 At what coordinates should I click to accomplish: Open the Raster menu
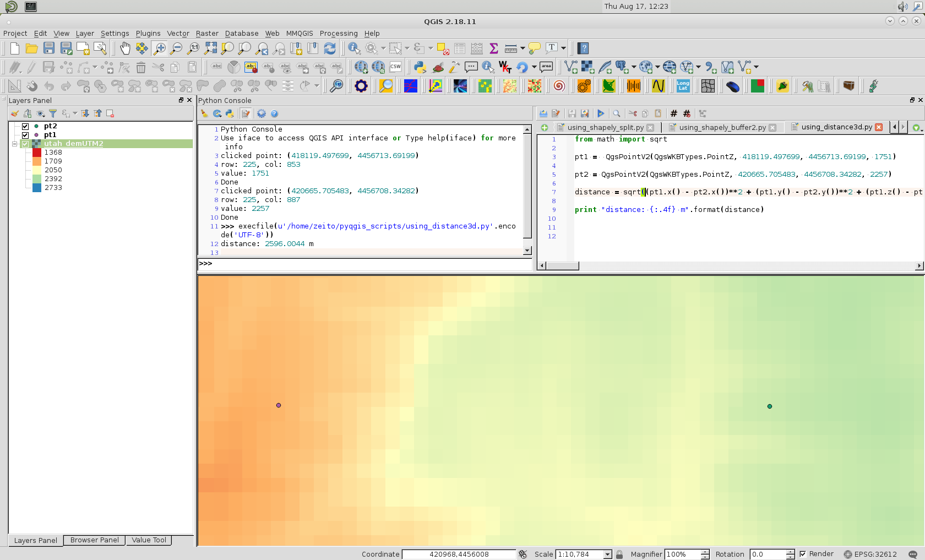point(207,34)
